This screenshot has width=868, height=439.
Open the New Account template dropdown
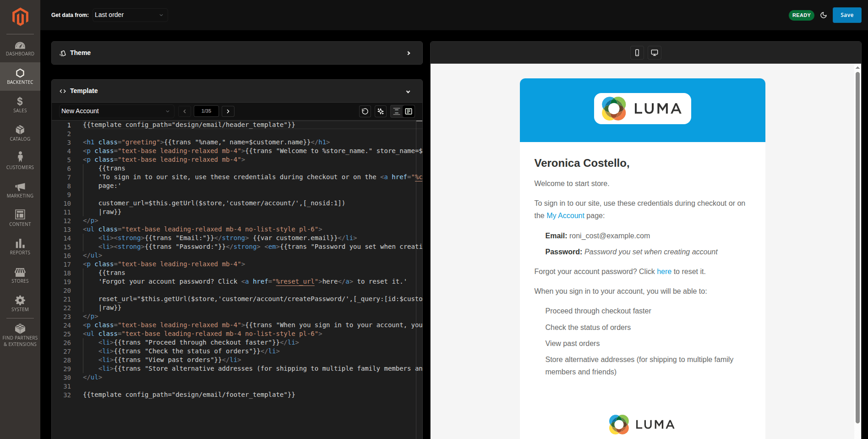(x=115, y=111)
